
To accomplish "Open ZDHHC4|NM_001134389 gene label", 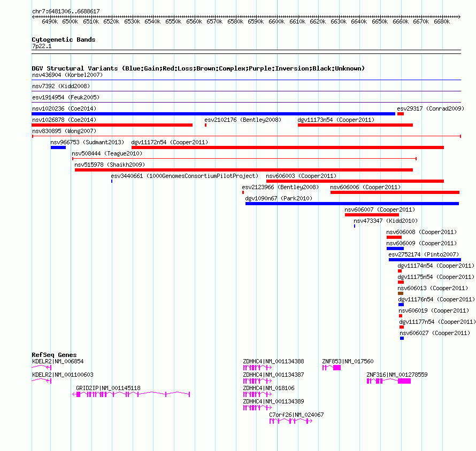I will tap(273, 401).
